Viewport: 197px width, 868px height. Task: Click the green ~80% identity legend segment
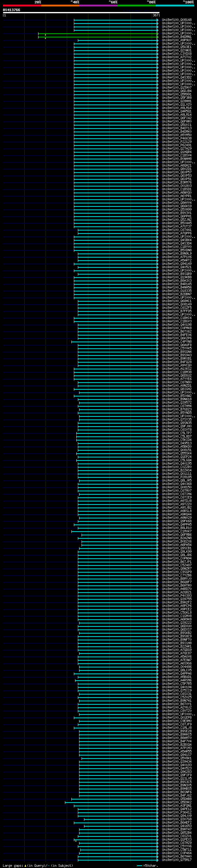[137, 6]
